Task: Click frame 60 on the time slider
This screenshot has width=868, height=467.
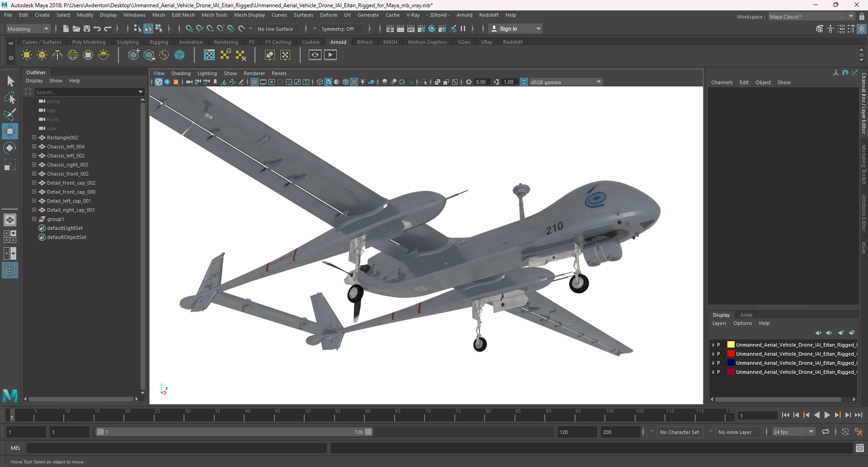Action: point(368,415)
